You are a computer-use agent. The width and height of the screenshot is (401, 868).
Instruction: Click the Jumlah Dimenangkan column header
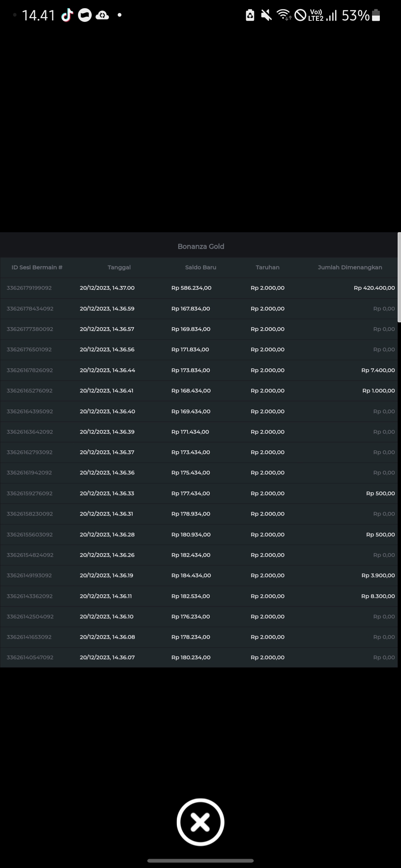[350, 267]
